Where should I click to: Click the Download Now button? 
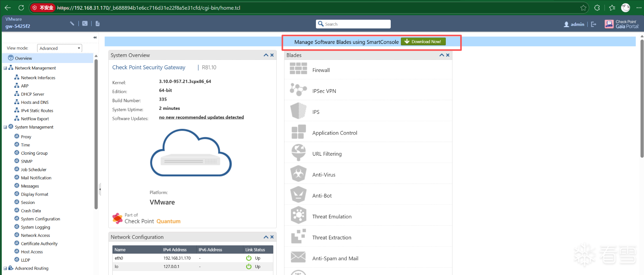click(423, 42)
